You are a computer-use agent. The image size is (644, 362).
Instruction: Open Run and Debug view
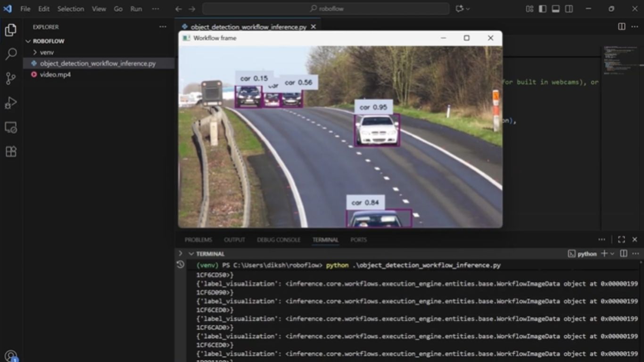(x=10, y=103)
